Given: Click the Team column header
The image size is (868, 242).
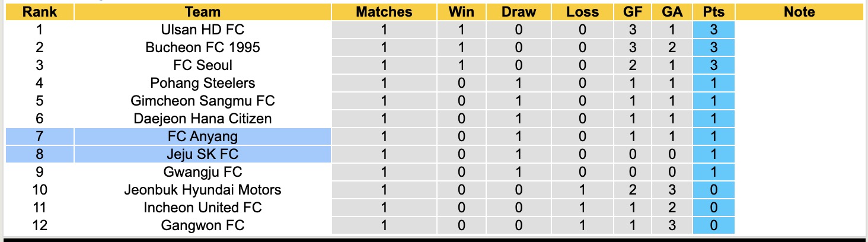Looking at the screenshot, I should click(202, 12).
